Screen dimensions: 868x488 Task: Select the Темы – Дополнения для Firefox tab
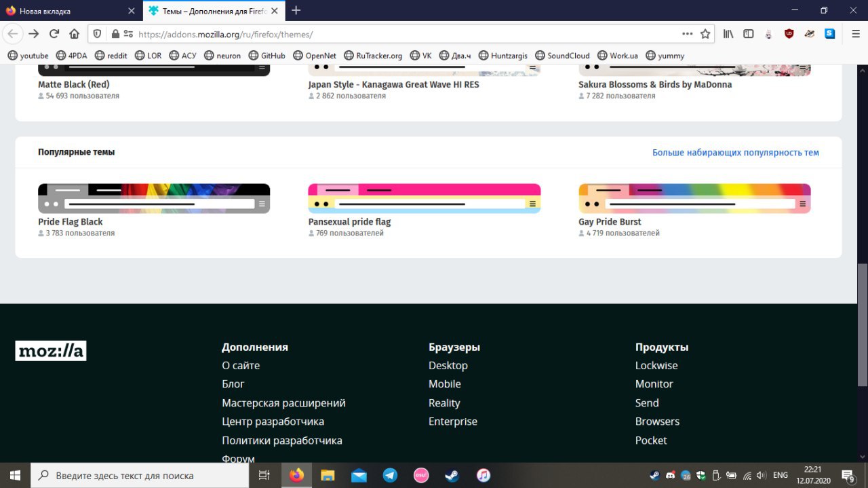[214, 11]
